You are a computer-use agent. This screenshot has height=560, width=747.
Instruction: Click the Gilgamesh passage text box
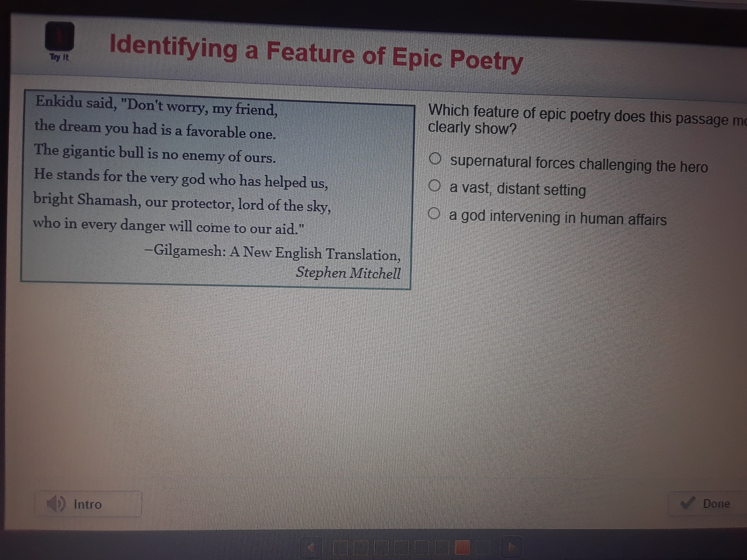216,189
